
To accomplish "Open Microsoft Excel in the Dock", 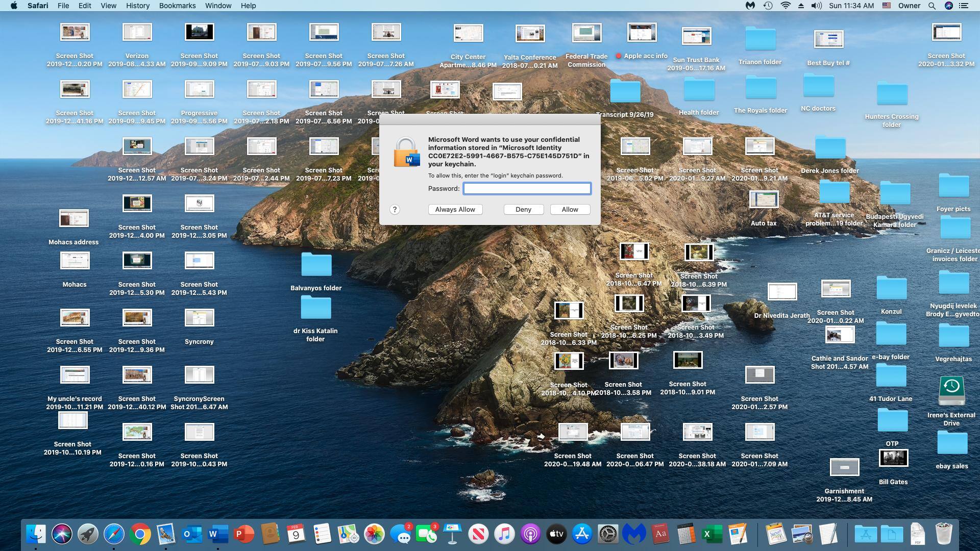I will pyautogui.click(x=712, y=534).
